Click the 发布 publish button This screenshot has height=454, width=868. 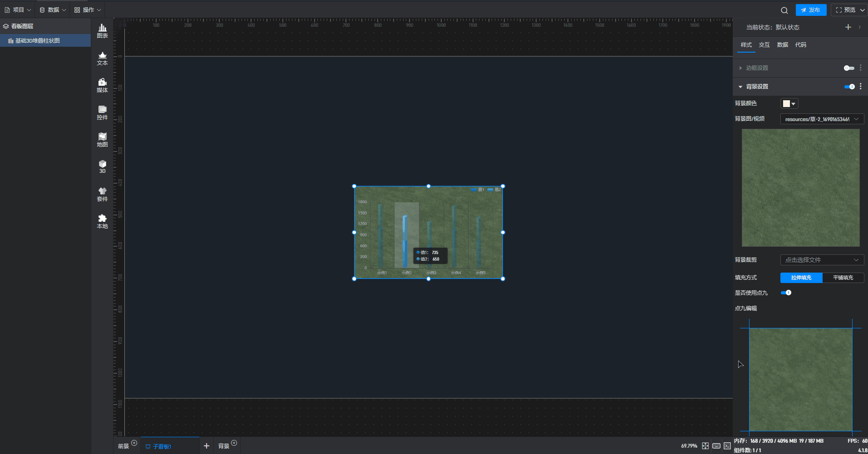click(811, 10)
